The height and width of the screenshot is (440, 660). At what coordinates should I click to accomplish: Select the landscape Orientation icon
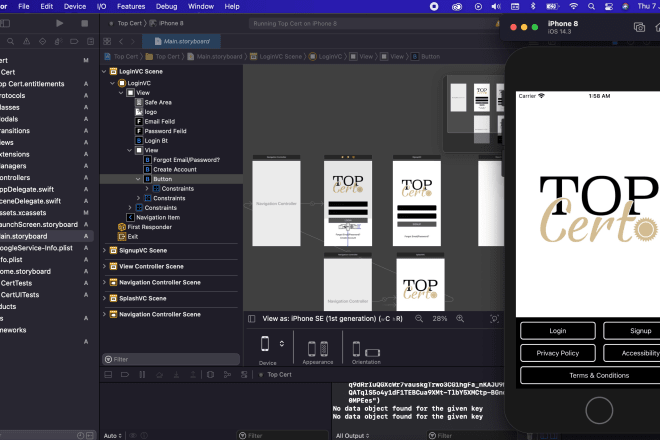pos(373,352)
